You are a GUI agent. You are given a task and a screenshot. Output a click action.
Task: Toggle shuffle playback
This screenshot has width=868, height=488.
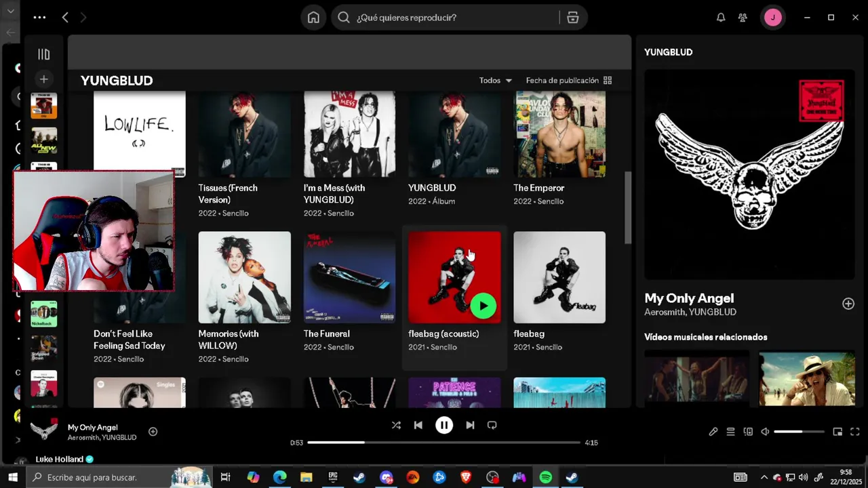pos(396,425)
